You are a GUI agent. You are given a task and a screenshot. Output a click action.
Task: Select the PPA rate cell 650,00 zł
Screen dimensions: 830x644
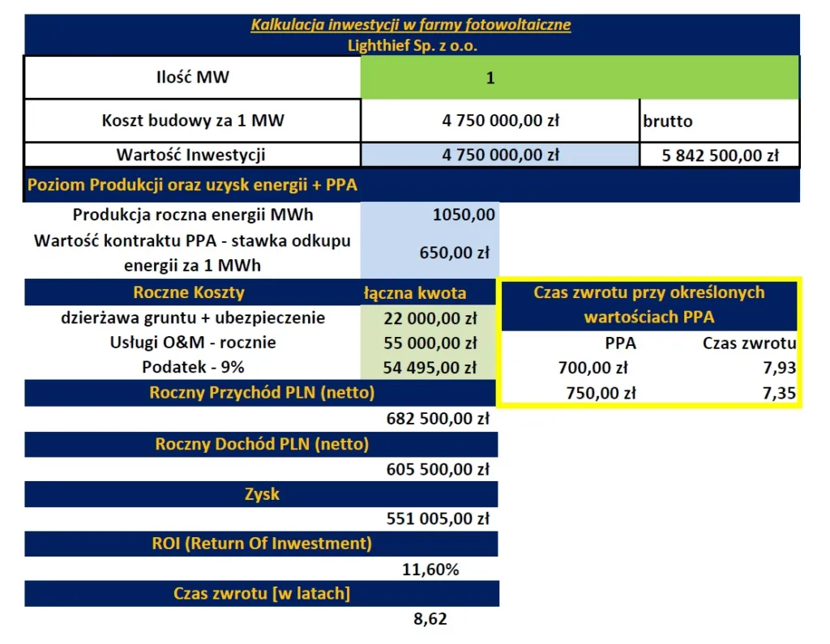(x=430, y=253)
